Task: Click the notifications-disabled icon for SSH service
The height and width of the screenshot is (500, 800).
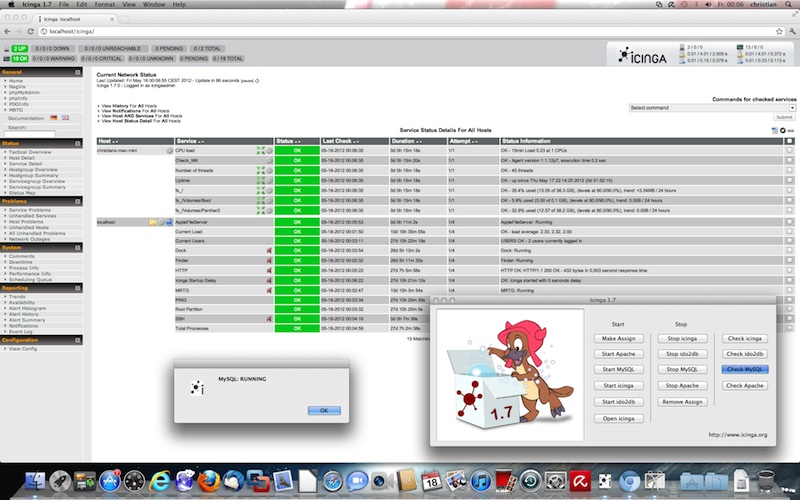Action: 269,319
